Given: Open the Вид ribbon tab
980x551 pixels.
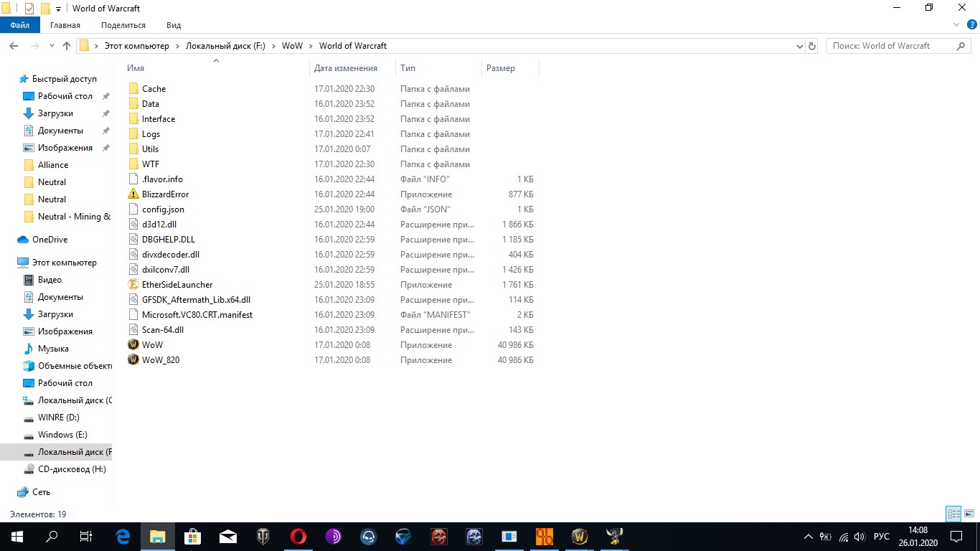Looking at the screenshot, I should point(174,25).
